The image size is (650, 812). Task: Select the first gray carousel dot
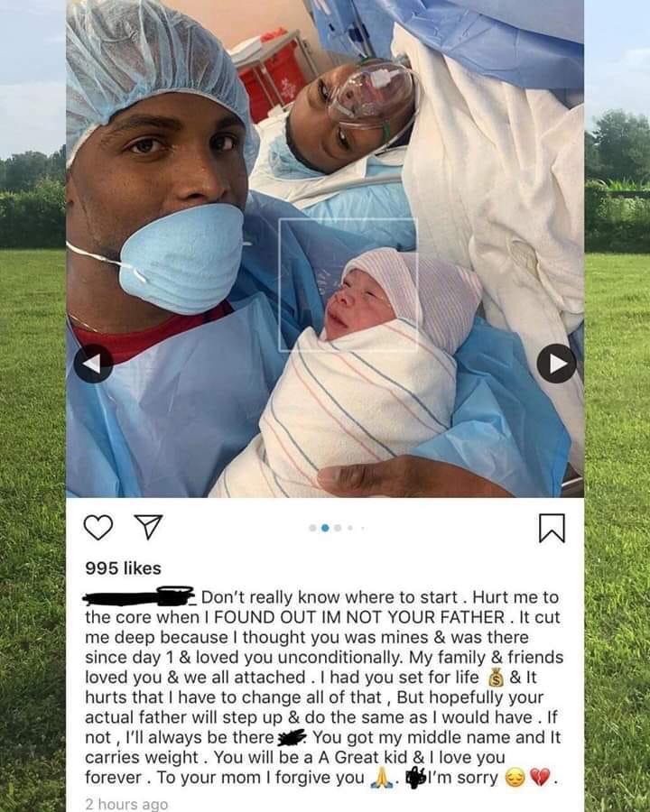pos(312,528)
